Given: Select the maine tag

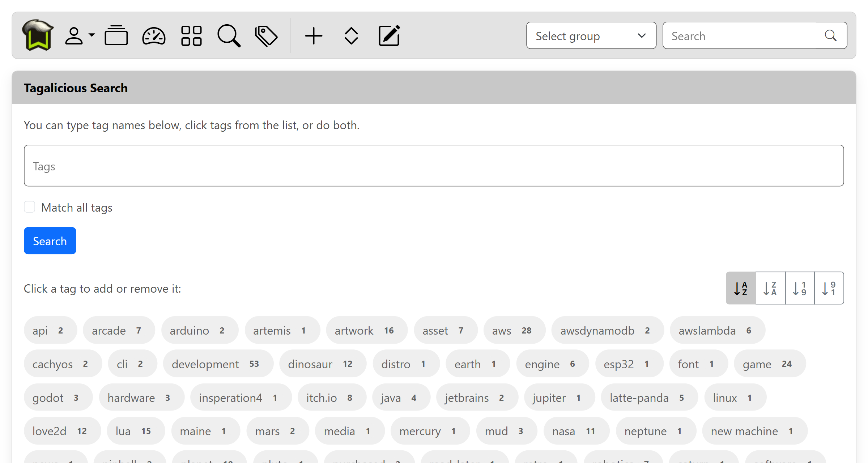Looking at the screenshot, I should [205, 431].
